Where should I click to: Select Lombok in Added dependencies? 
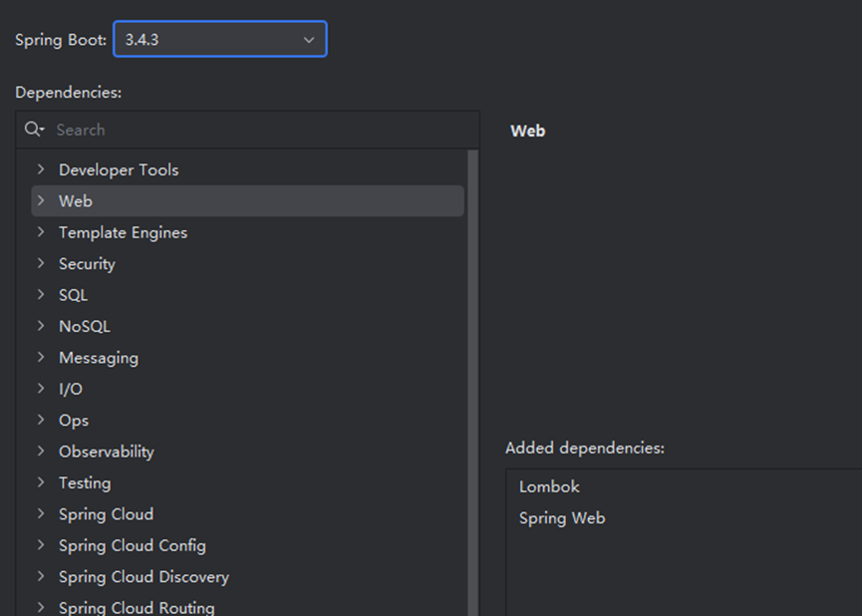pos(684,486)
